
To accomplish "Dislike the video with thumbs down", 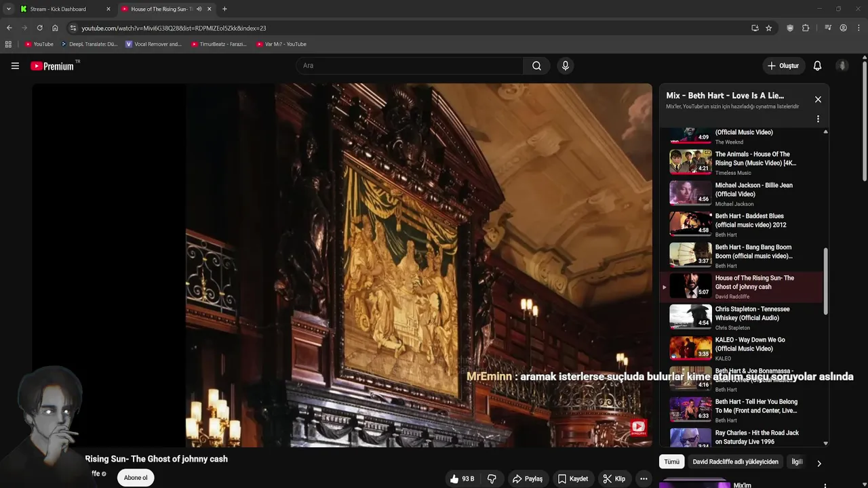I will [492, 479].
